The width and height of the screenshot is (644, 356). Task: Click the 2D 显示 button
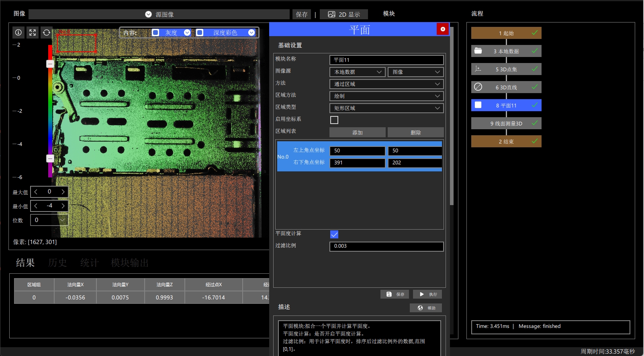point(344,14)
